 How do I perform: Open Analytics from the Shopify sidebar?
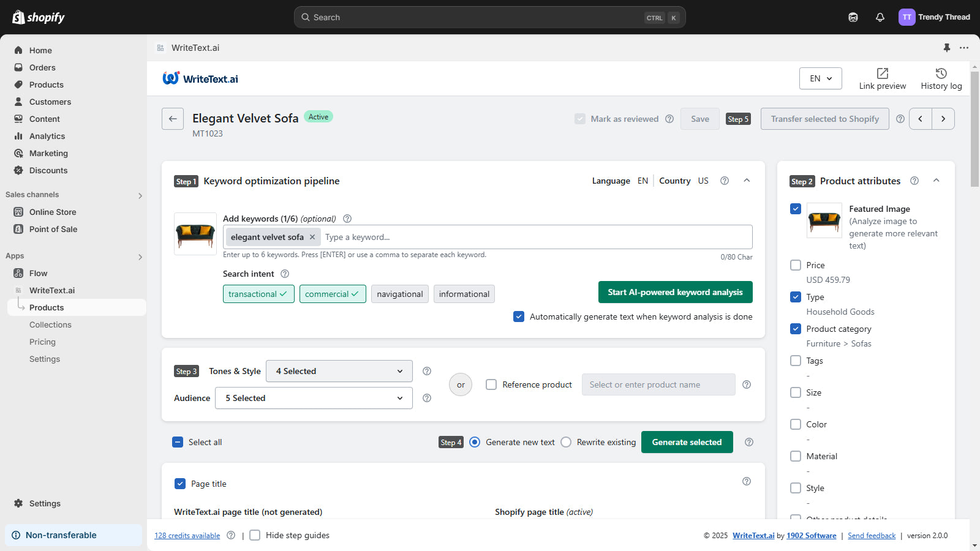[47, 136]
